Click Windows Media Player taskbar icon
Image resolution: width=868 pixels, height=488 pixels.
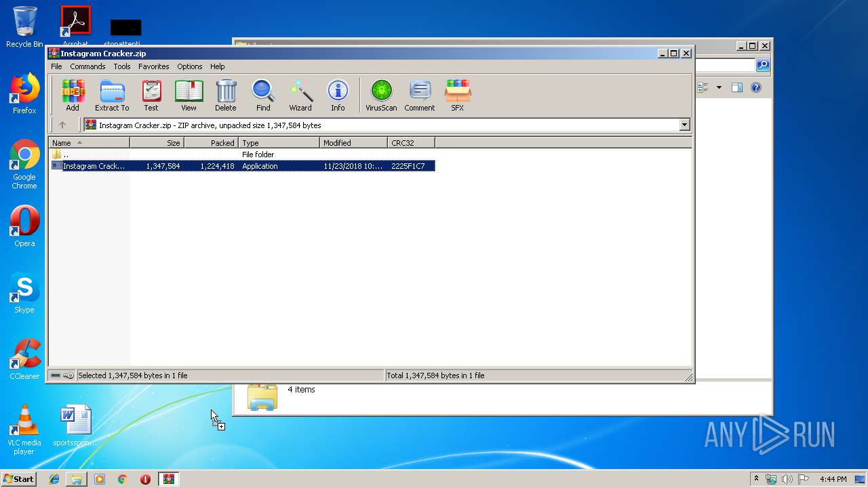tap(100, 479)
